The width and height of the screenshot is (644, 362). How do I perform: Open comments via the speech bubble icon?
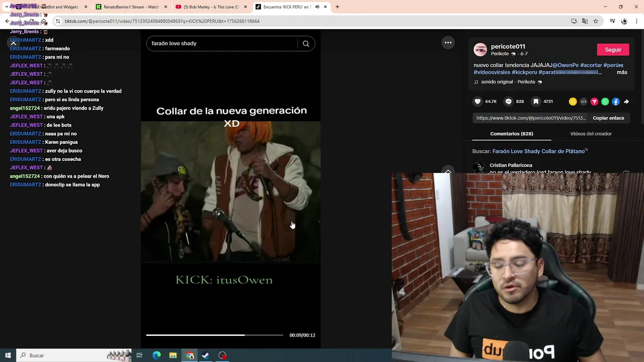click(508, 102)
